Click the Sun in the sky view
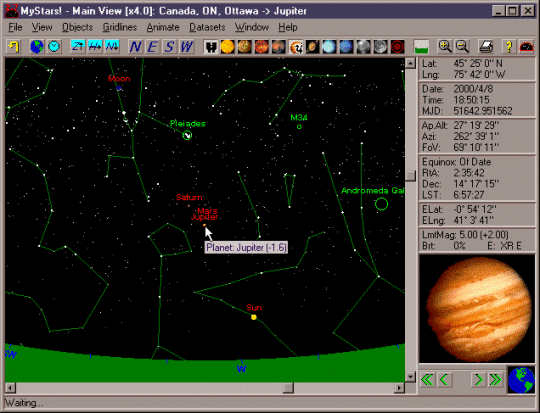The width and height of the screenshot is (540, 413). (254, 317)
